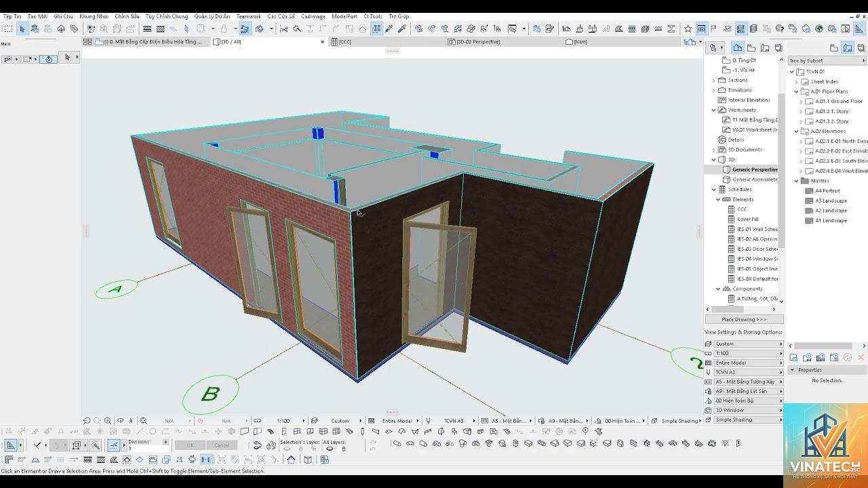Open the Publisher Sets icon in Navigator

778,47
